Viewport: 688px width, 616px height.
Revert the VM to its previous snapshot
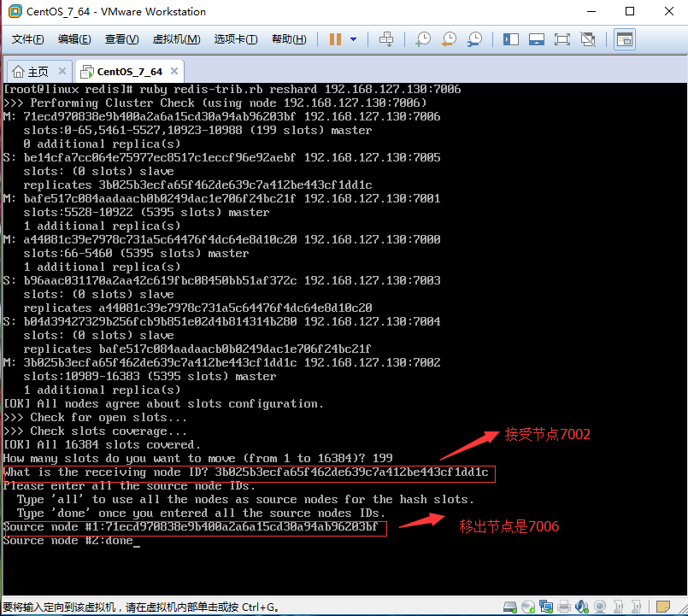point(449,39)
